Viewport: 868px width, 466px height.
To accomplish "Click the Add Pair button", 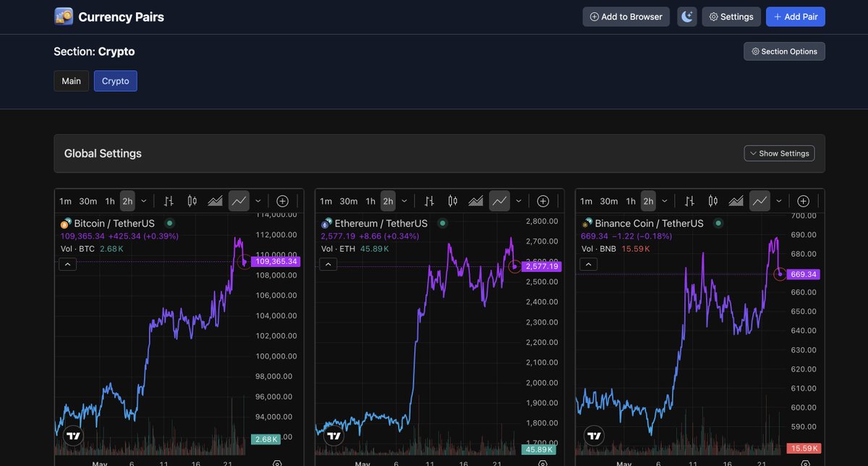I will (x=796, y=17).
